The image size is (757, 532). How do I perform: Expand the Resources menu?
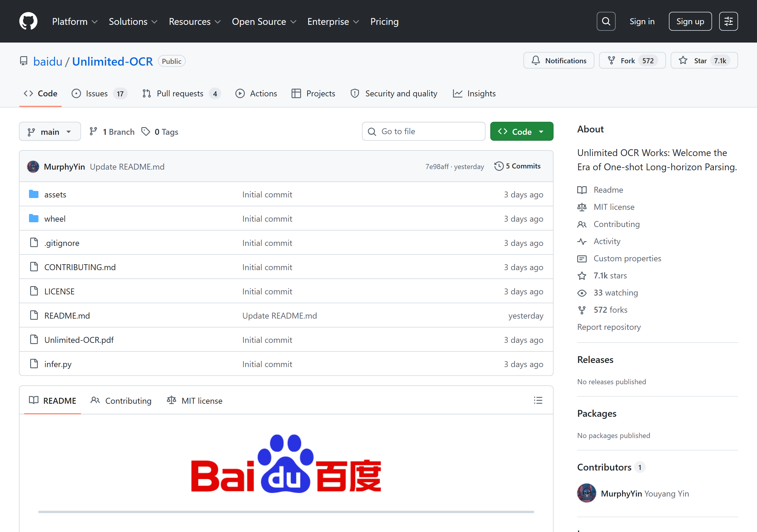(x=195, y=22)
